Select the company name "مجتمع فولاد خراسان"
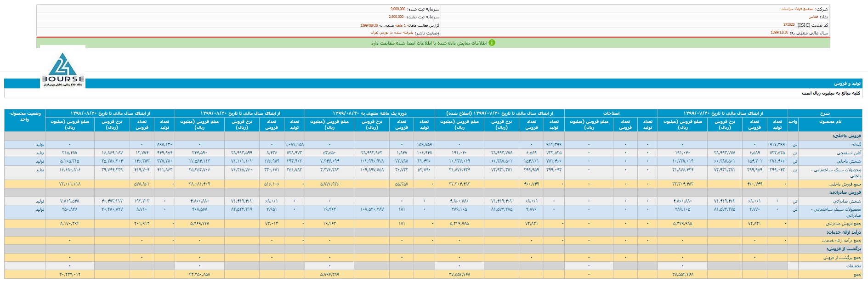868x288 pixels. coord(798,9)
